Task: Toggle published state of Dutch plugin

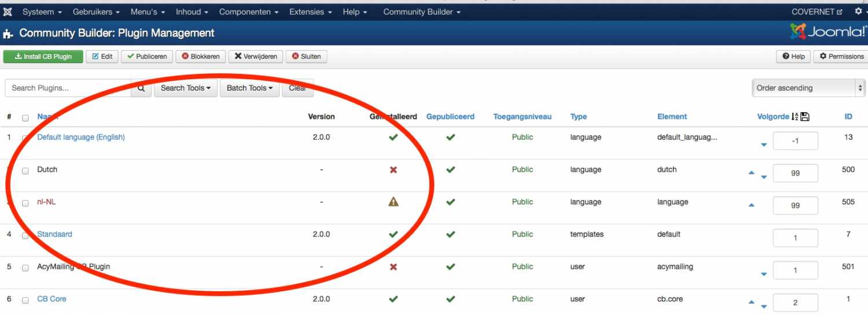Action: 451,170
